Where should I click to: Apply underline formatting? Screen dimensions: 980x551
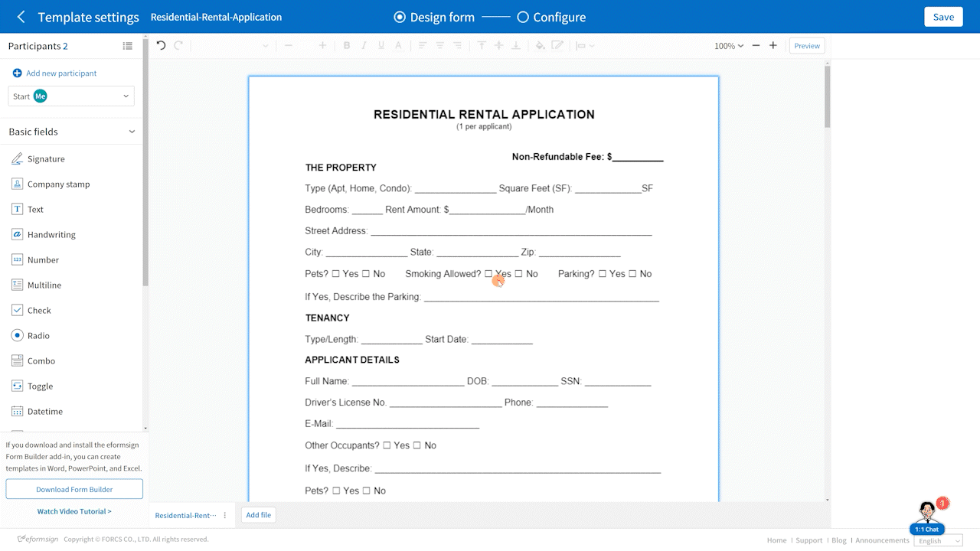[381, 46]
